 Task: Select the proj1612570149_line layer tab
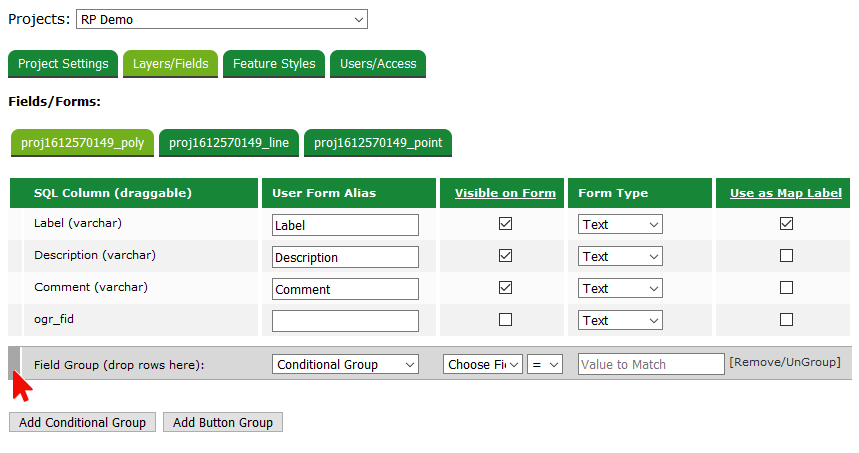point(229,143)
